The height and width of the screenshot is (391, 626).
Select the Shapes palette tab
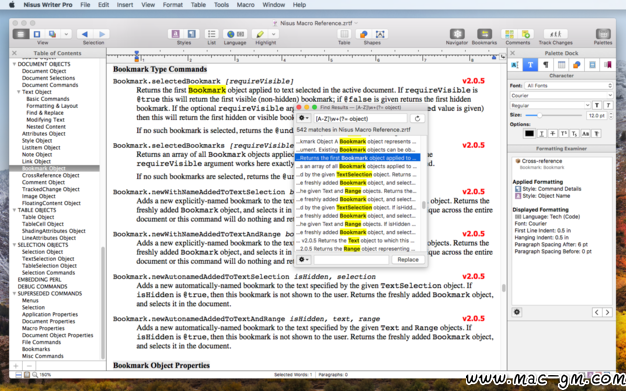[x=577, y=65]
